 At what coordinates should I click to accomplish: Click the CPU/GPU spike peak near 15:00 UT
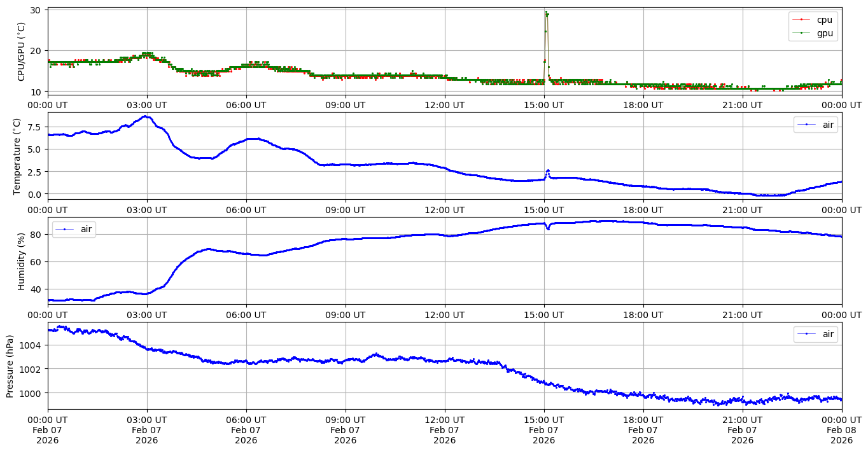click(546, 12)
